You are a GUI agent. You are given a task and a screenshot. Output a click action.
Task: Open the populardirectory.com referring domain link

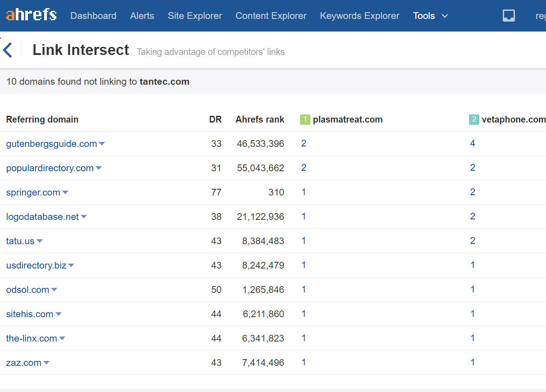click(50, 168)
